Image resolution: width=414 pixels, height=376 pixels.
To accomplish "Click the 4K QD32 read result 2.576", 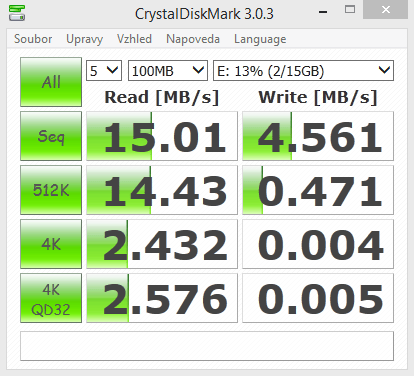I will [162, 298].
